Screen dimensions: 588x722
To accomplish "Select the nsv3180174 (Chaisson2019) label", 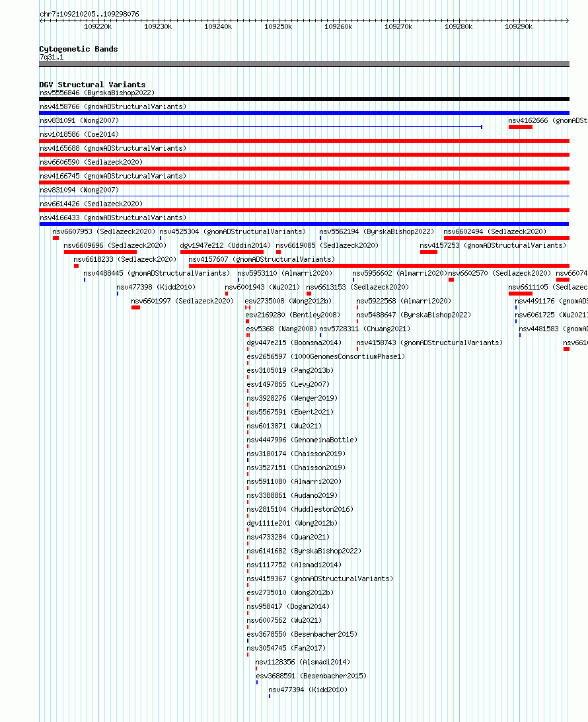I will pyautogui.click(x=296, y=454).
